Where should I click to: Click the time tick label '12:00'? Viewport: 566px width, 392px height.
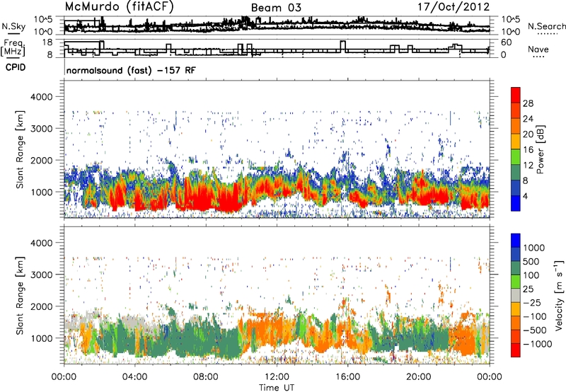[277, 377]
